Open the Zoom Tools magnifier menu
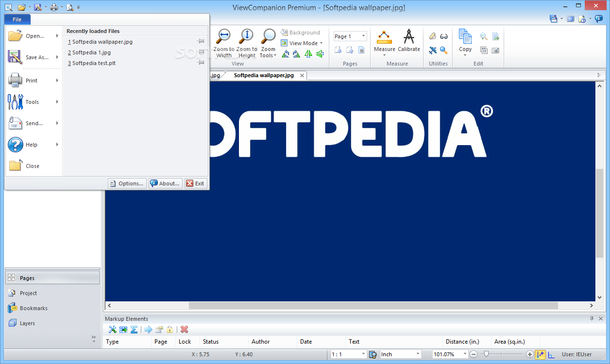This screenshot has height=364, width=610. click(x=268, y=43)
